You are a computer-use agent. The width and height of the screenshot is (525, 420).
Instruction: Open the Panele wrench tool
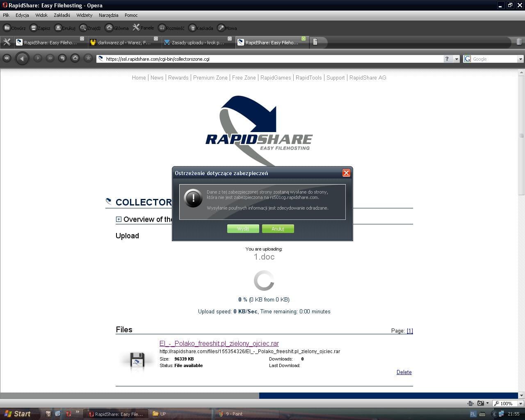click(136, 28)
